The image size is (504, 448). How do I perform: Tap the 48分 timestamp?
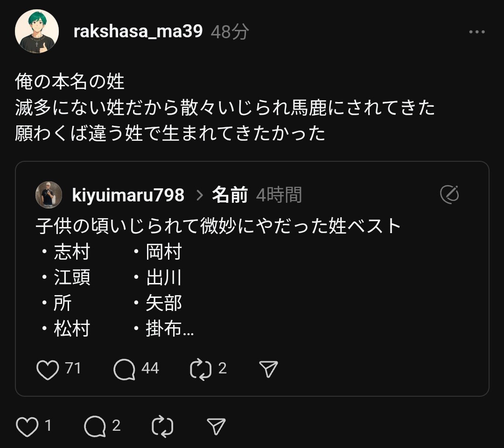230,32
